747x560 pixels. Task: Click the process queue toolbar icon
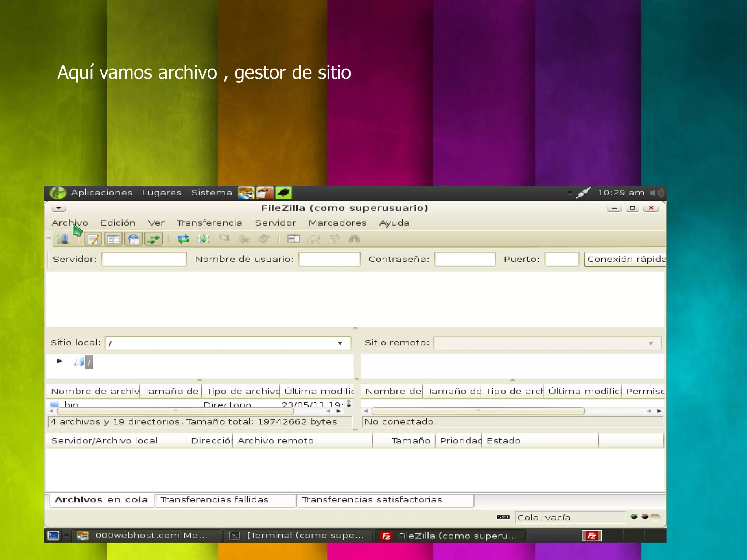coord(203,239)
